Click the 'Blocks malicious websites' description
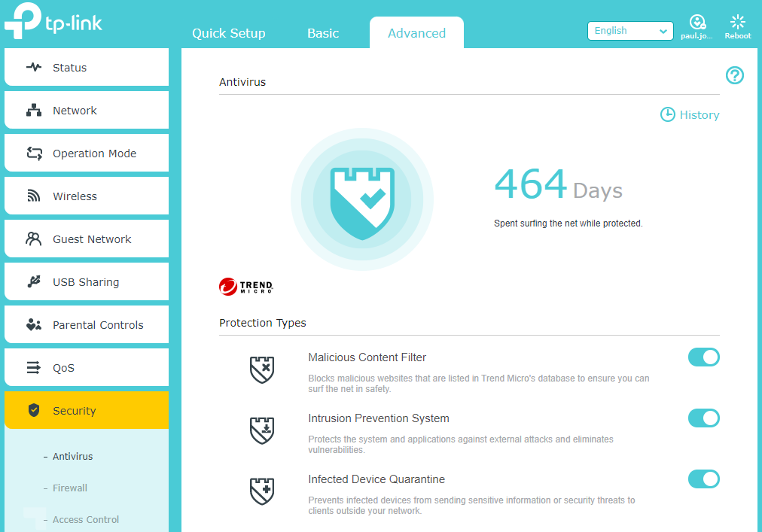 pyautogui.click(x=479, y=383)
